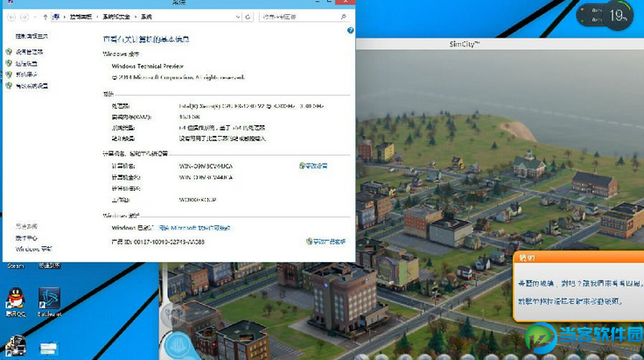Image resolution: width=644 pixels, height=360 pixels.
Task: Click the Forward arrow in System window
Action: pyautogui.click(x=24, y=17)
